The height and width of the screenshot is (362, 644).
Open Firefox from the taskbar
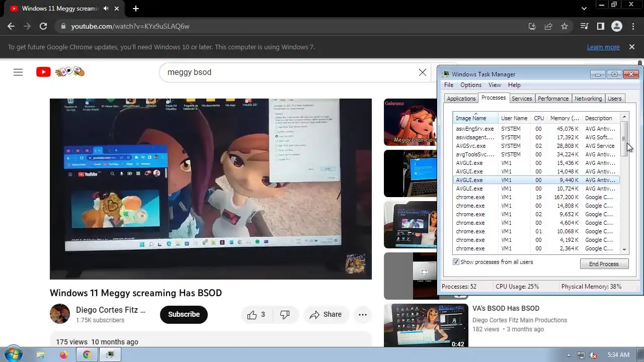tap(63, 354)
